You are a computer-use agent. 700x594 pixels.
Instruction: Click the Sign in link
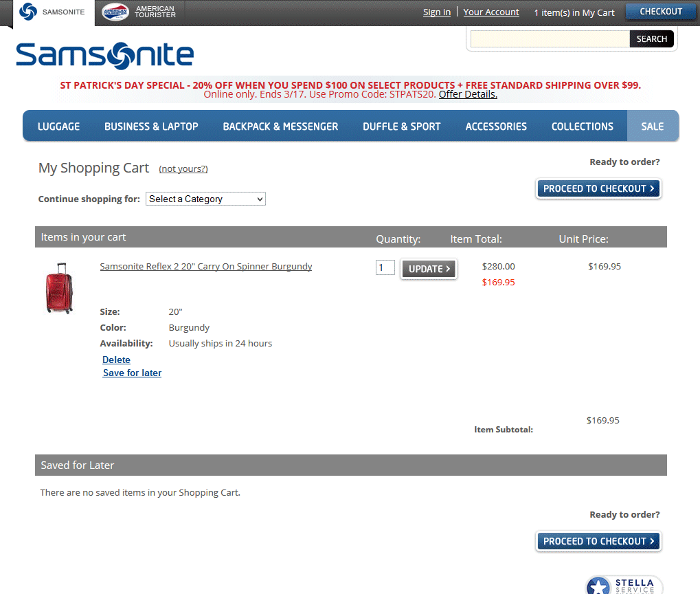pyautogui.click(x=437, y=12)
